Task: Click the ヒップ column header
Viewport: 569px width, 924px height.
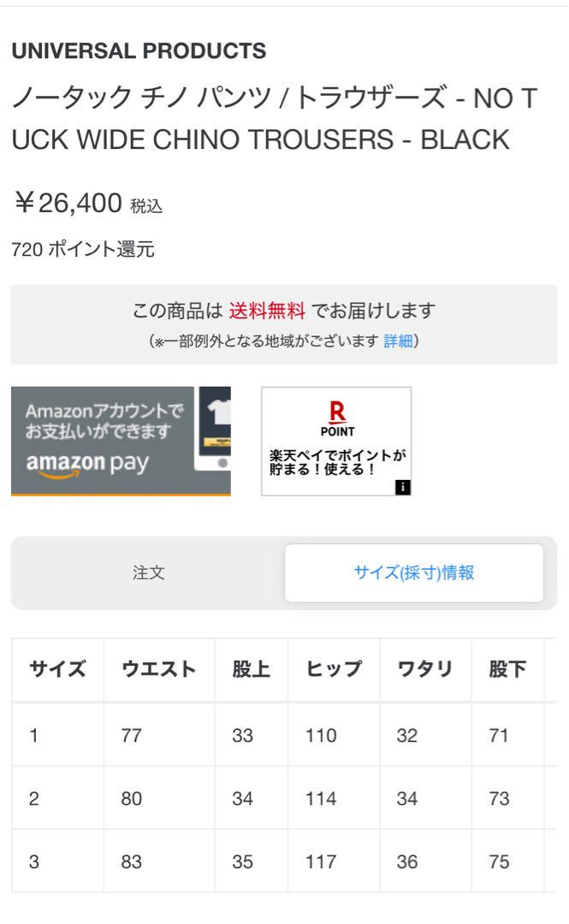Action: tap(334, 669)
